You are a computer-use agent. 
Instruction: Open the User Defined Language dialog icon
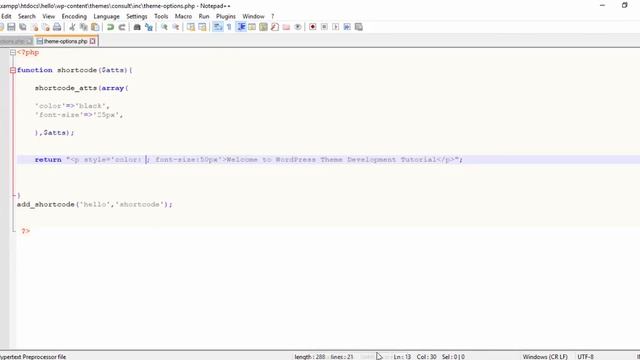click(x=252, y=27)
